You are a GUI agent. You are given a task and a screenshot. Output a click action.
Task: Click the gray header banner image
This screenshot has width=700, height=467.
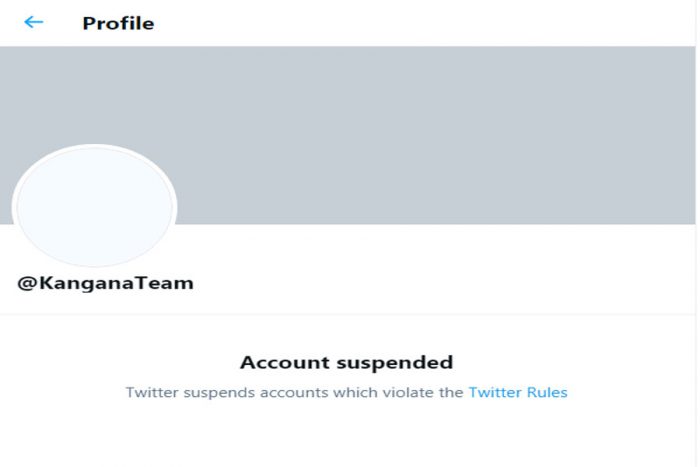click(x=347, y=135)
